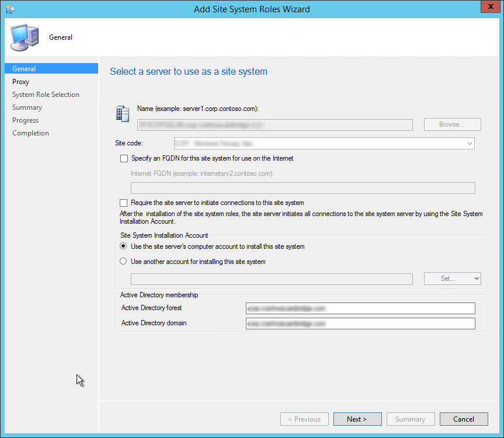
Task: Enable Specify an FQDN for Internet checkbox
Action: coord(124,158)
